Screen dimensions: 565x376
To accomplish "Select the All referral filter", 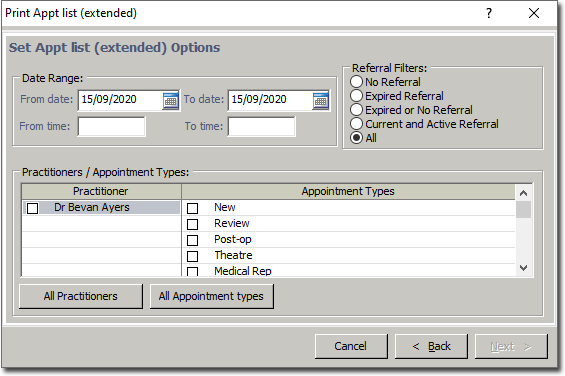I will tap(356, 138).
